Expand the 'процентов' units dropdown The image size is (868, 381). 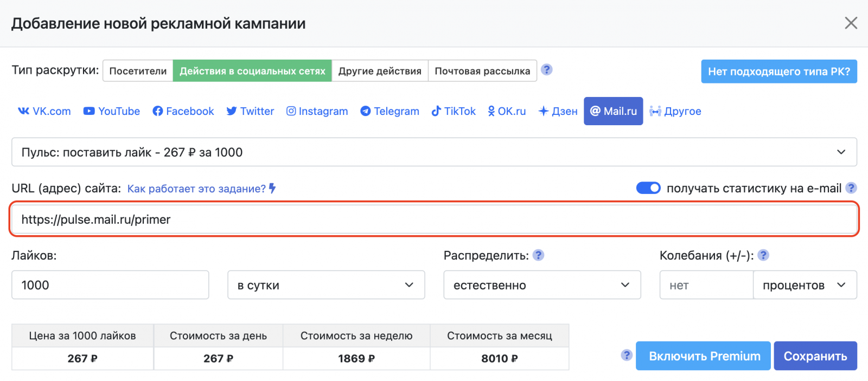pos(805,285)
